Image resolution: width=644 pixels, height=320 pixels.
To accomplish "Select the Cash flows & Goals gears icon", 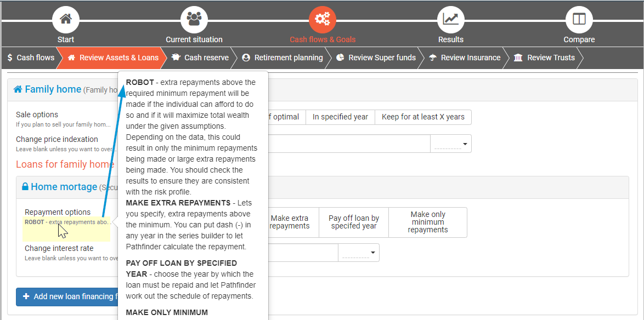I will click(x=323, y=19).
